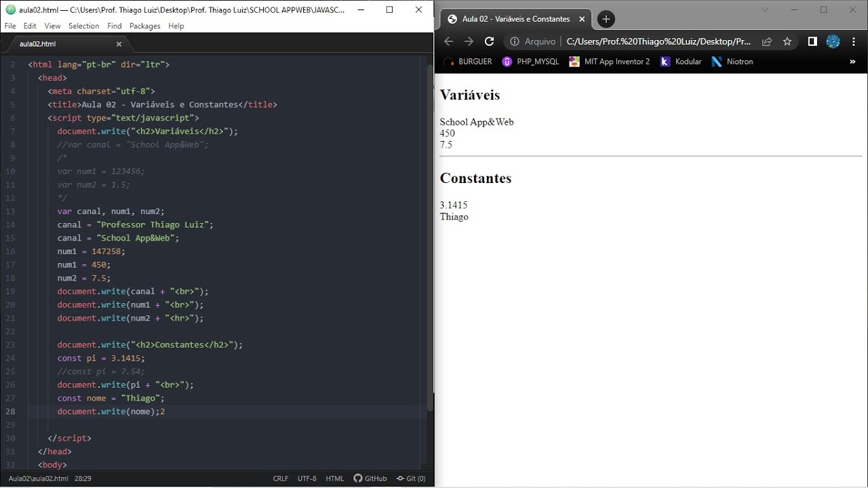
Task: Select the Aula 02 - Variáveis e Constantes browser tab
Action: (x=516, y=19)
